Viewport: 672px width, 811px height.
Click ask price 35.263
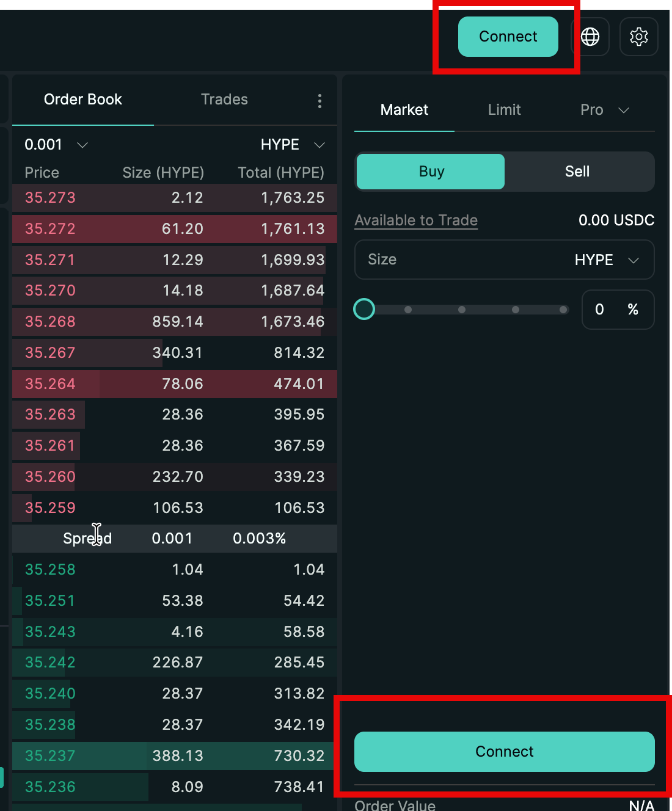[50, 415]
